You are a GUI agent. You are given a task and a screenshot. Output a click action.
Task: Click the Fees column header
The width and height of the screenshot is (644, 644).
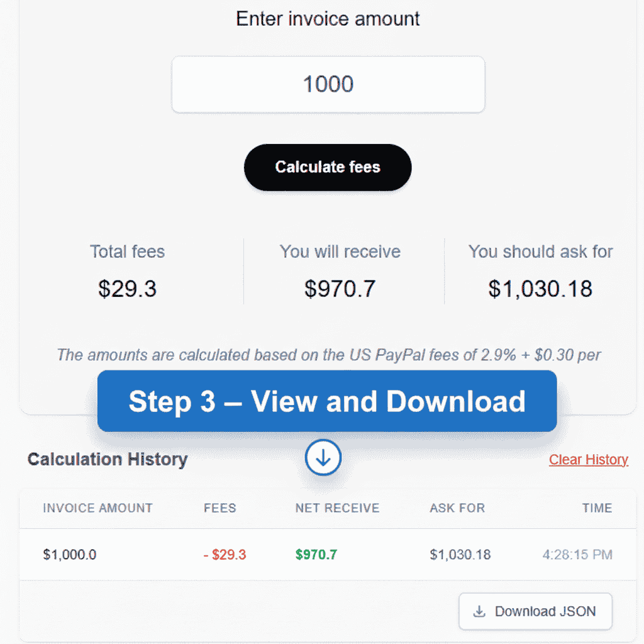point(220,508)
